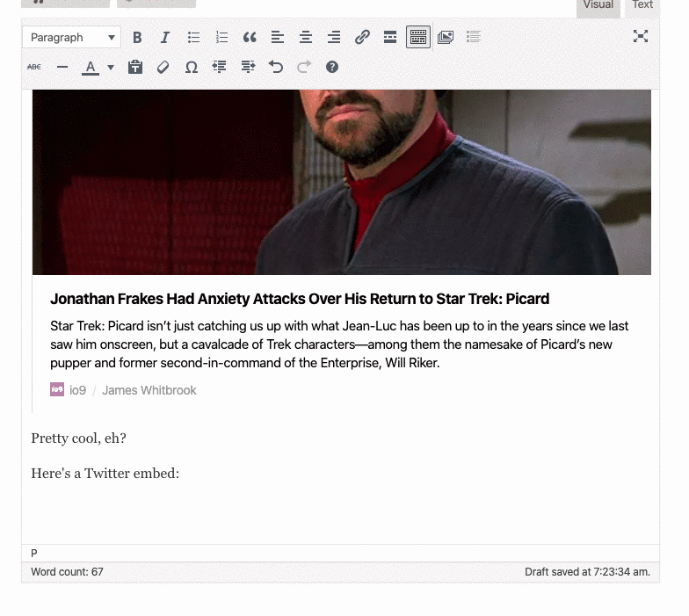Image resolution: width=689 pixels, height=616 pixels.
Task: Insert a horizontal line
Action: (x=62, y=67)
